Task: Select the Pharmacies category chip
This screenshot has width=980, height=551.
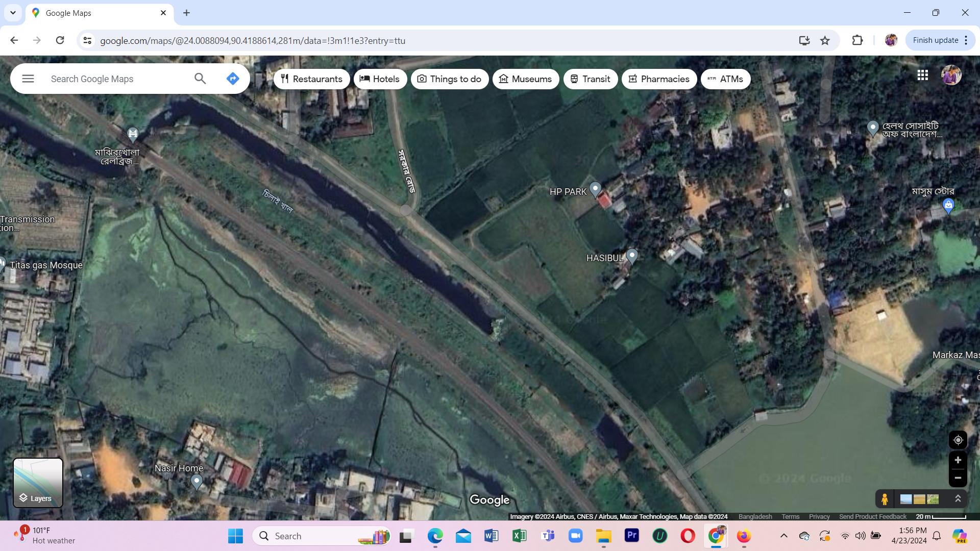Action: click(659, 79)
